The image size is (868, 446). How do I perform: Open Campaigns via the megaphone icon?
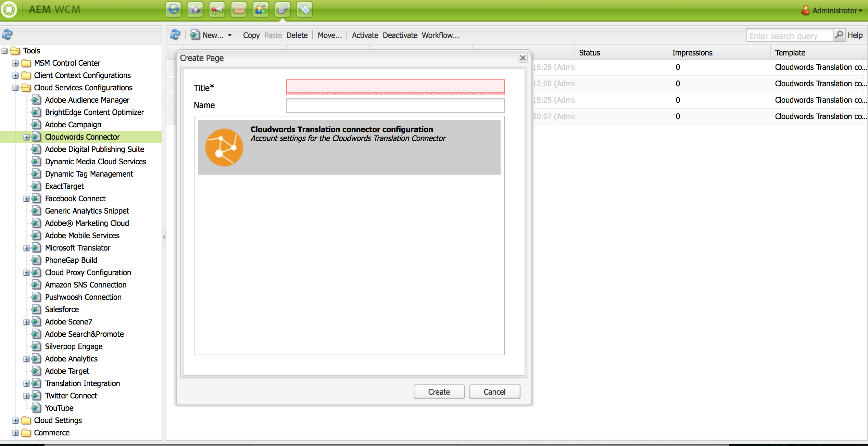pyautogui.click(x=217, y=10)
